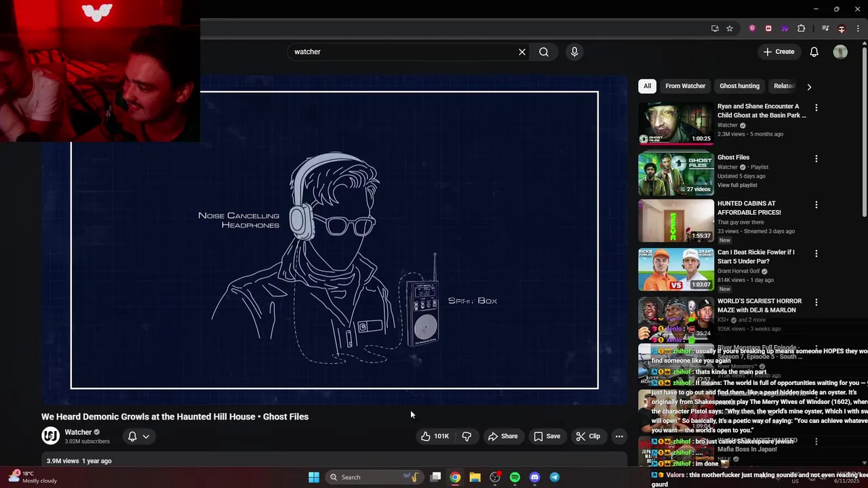Open Discord from the taskbar

coord(534,477)
